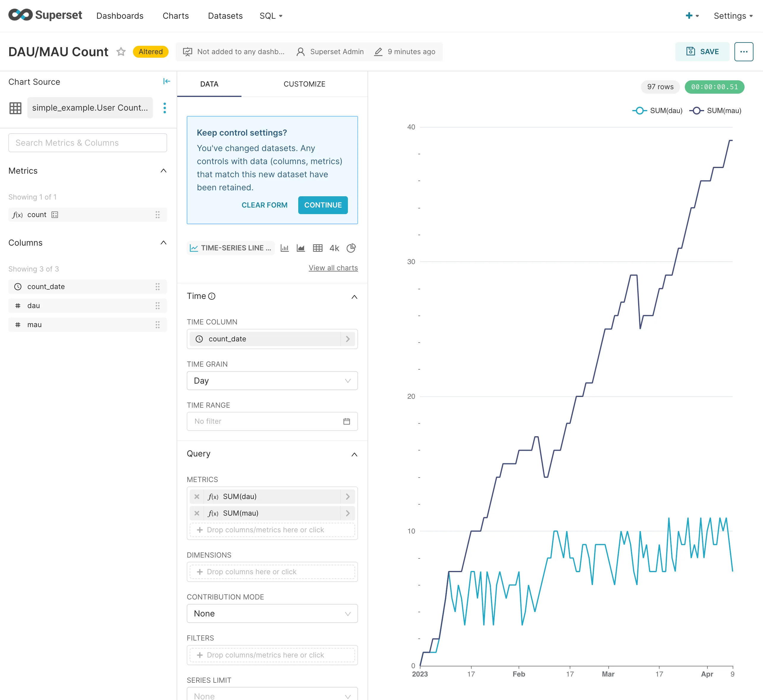Star the DAU/MAU Count chart as favorite
This screenshot has width=763, height=700.
121,51
